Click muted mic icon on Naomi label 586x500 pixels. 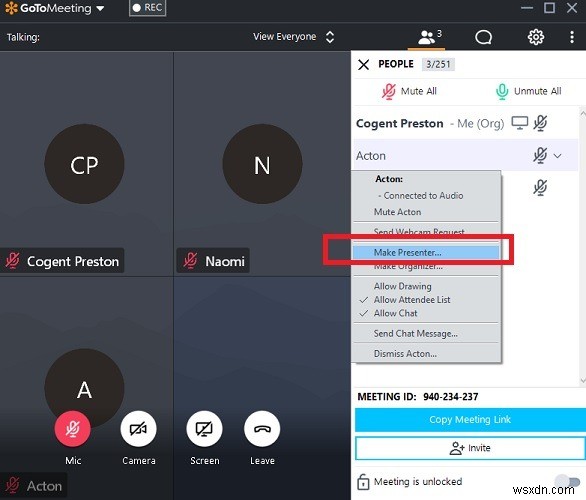tap(190, 261)
